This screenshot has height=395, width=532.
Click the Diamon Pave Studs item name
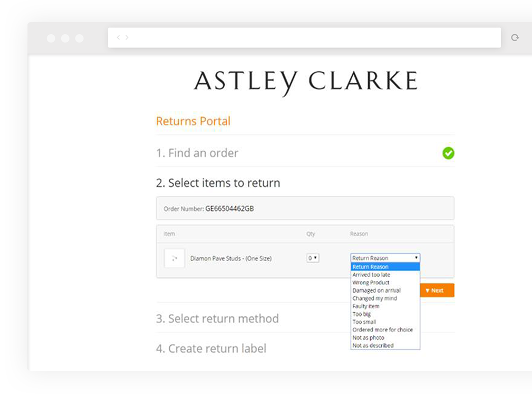coord(231,258)
